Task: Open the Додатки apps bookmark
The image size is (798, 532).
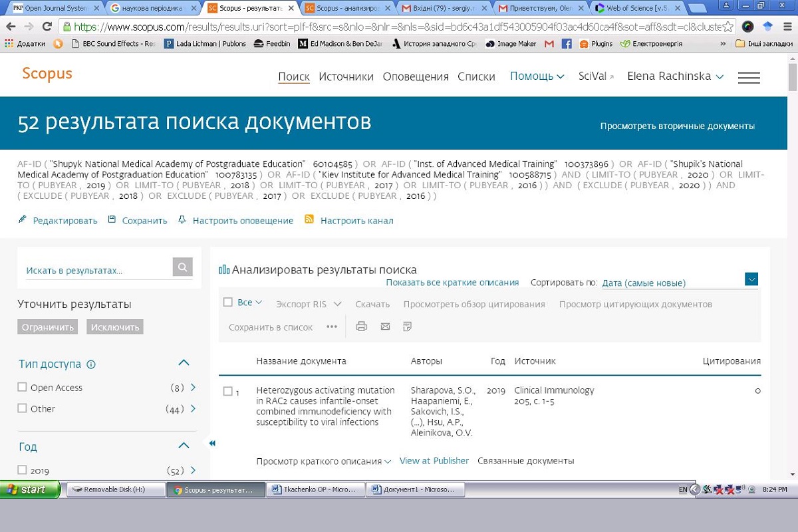Action: point(25,44)
